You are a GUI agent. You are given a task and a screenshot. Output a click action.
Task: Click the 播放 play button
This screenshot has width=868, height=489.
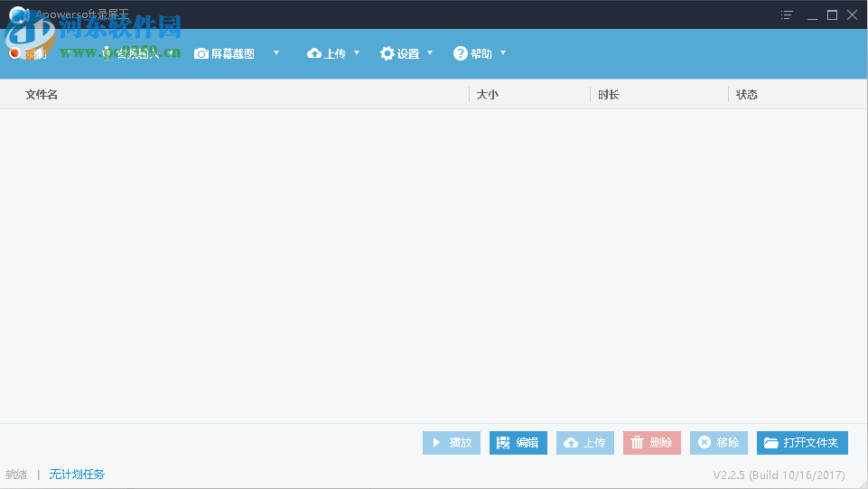[452, 443]
